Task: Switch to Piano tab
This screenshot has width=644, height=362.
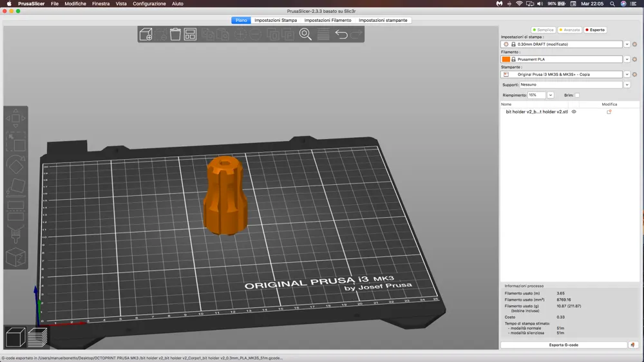Action: [x=241, y=20]
